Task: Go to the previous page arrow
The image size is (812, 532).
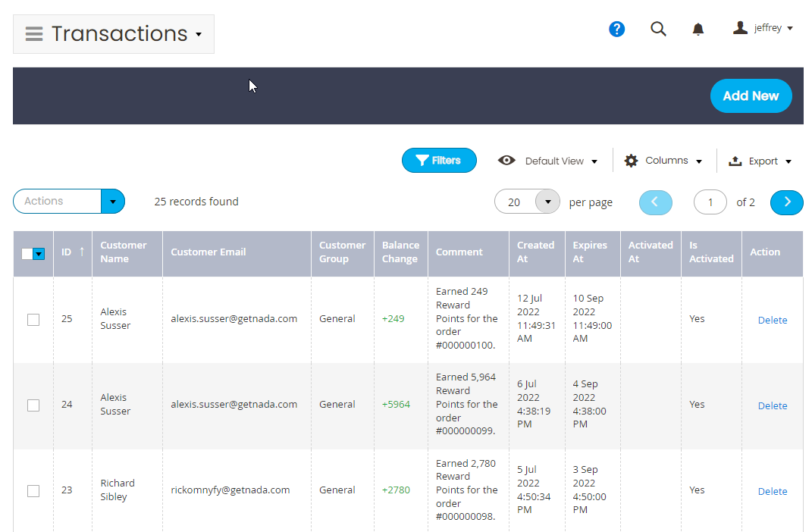Action: (656, 202)
